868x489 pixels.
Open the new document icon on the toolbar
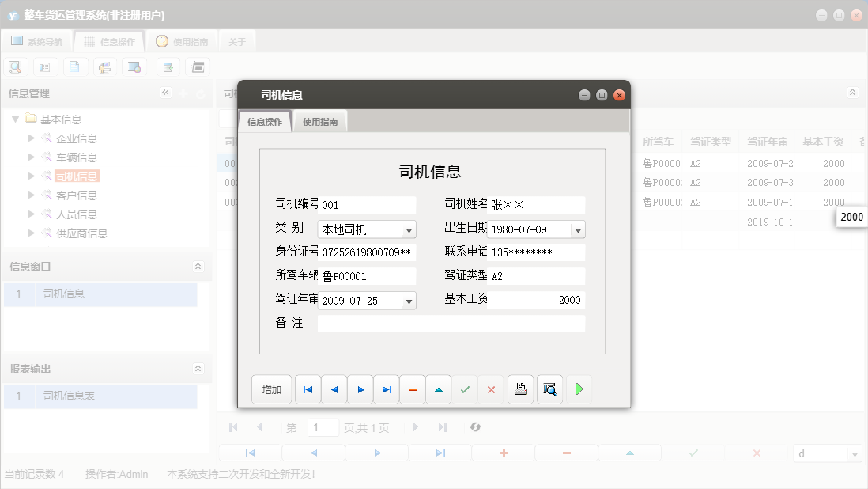coord(75,66)
